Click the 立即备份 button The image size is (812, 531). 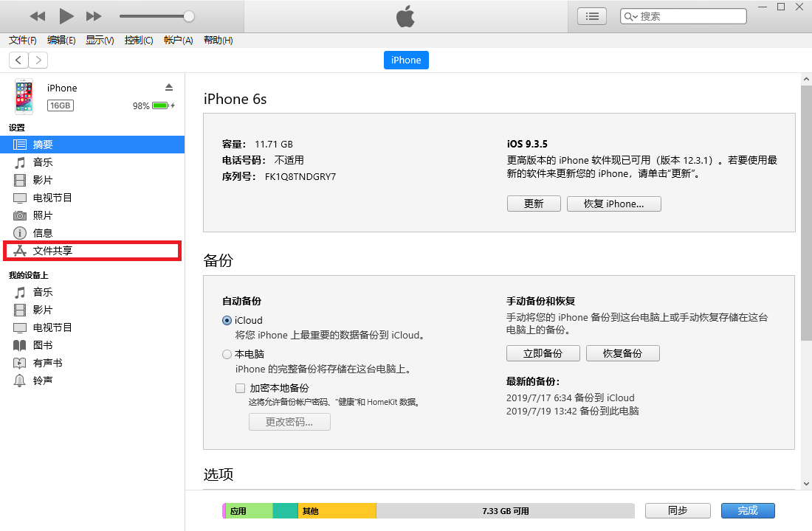click(543, 353)
